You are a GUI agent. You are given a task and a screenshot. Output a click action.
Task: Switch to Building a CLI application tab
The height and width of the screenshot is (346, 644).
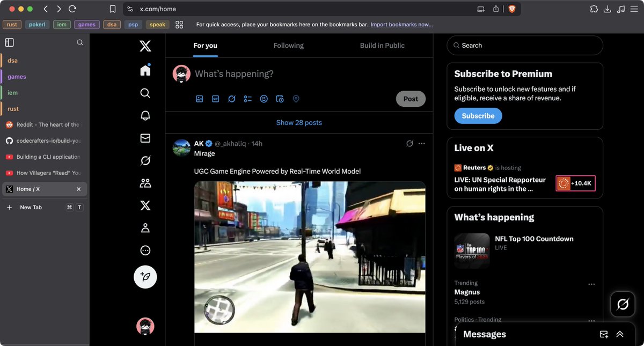[43, 157]
